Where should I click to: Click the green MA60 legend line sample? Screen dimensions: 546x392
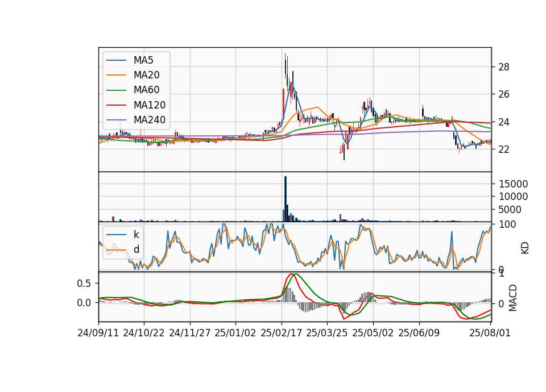tap(116, 90)
